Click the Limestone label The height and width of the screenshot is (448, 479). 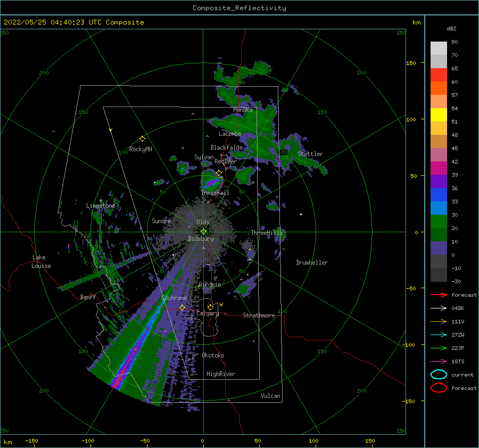(x=101, y=206)
